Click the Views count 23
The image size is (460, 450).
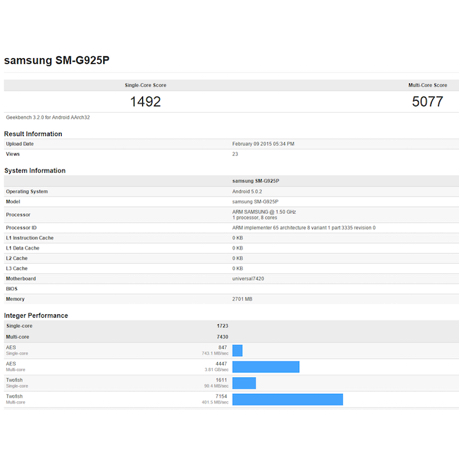click(235, 154)
